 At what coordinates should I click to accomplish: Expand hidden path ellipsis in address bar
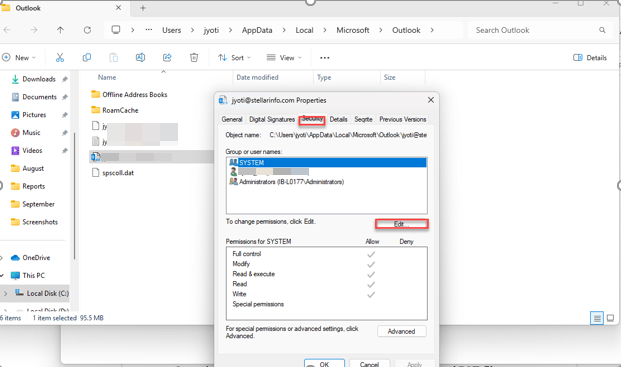(x=149, y=30)
